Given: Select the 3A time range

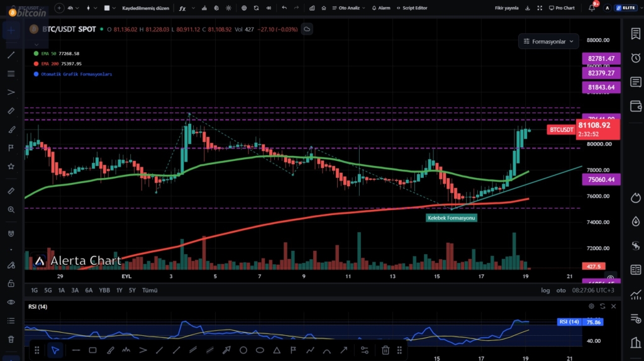Looking at the screenshot, I should pyautogui.click(x=75, y=290).
